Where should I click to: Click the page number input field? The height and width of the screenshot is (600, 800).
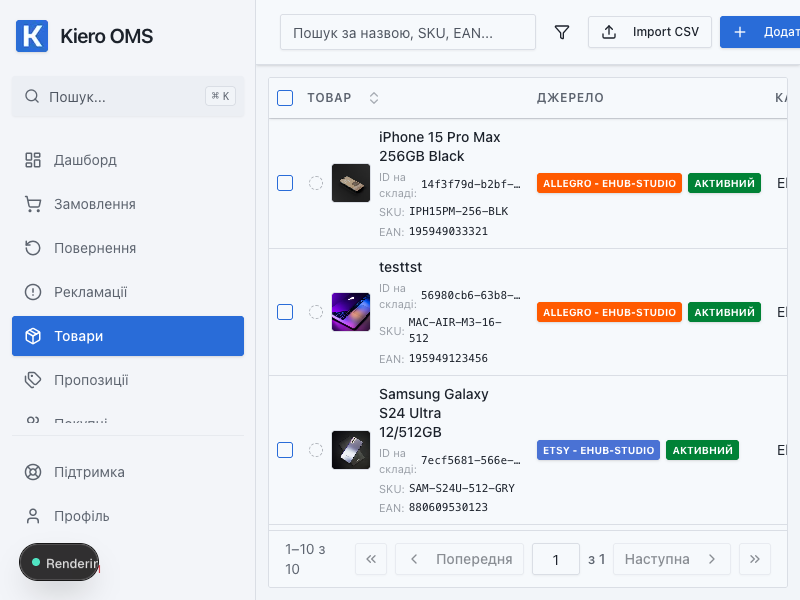coord(556,559)
